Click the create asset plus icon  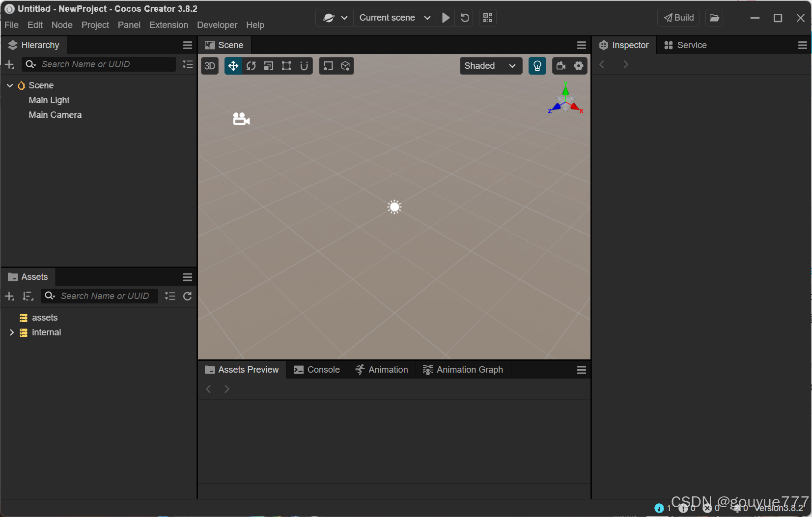pyautogui.click(x=9, y=296)
